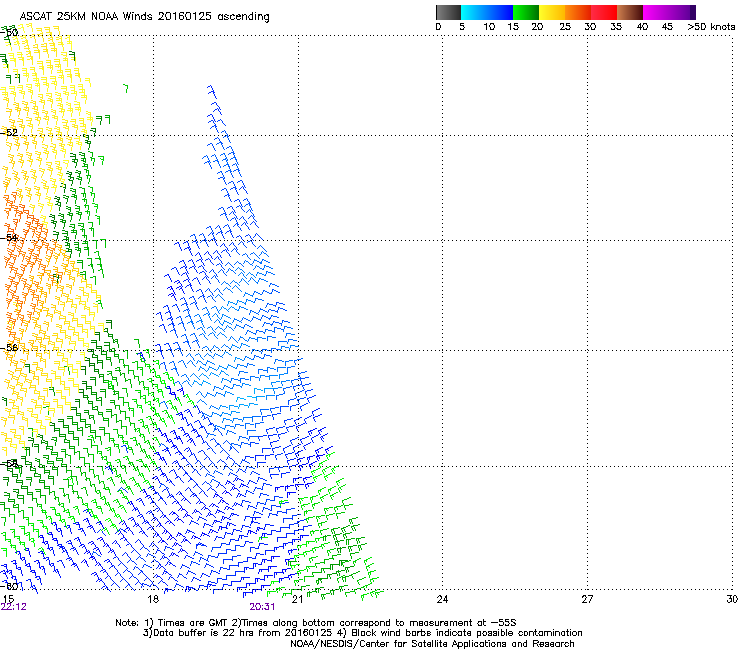Click the yellow 20-25 knots color segment
This screenshot has height=650, width=740.
click(552, 12)
